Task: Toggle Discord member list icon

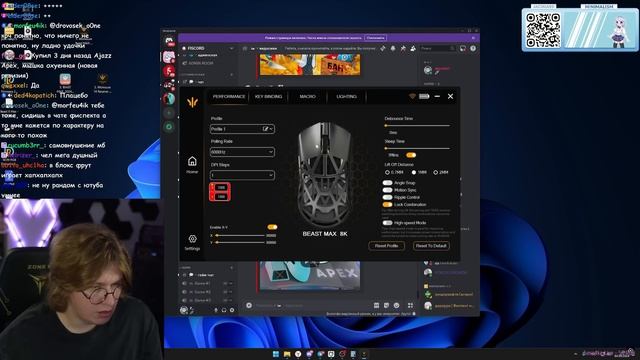Action: pyautogui.click(x=413, y=48)
